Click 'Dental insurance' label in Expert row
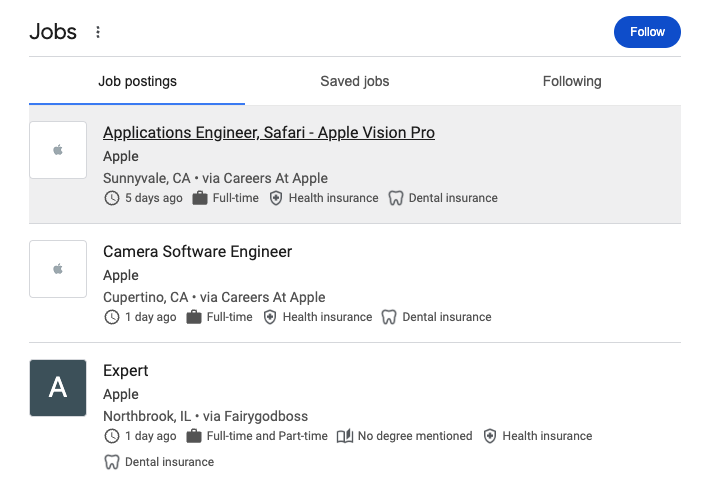The width and height of the screenshot is (712, 483). click(x=169, y=462)
